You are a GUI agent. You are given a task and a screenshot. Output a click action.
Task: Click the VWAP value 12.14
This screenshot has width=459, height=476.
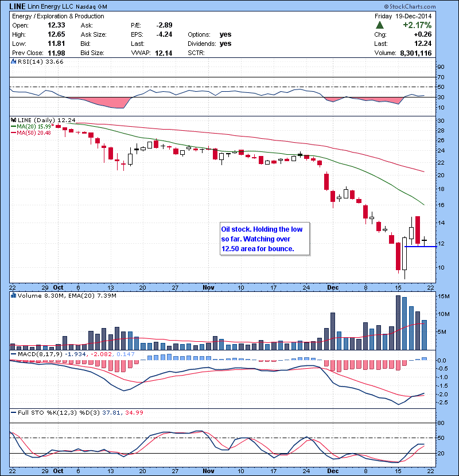click(x=164, y=53)
